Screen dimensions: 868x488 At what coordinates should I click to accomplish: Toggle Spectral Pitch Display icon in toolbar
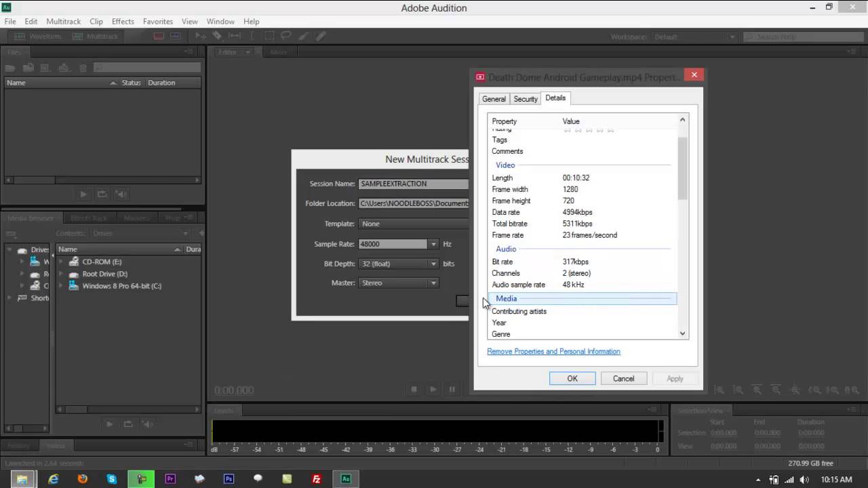(x=176, y=36)
